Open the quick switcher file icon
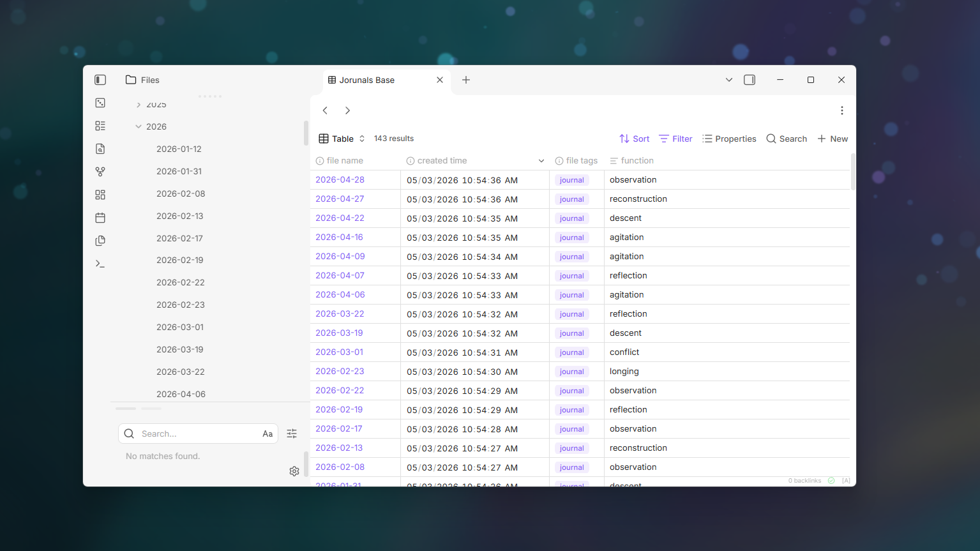The image size is (980, 551). coord(100,149)
